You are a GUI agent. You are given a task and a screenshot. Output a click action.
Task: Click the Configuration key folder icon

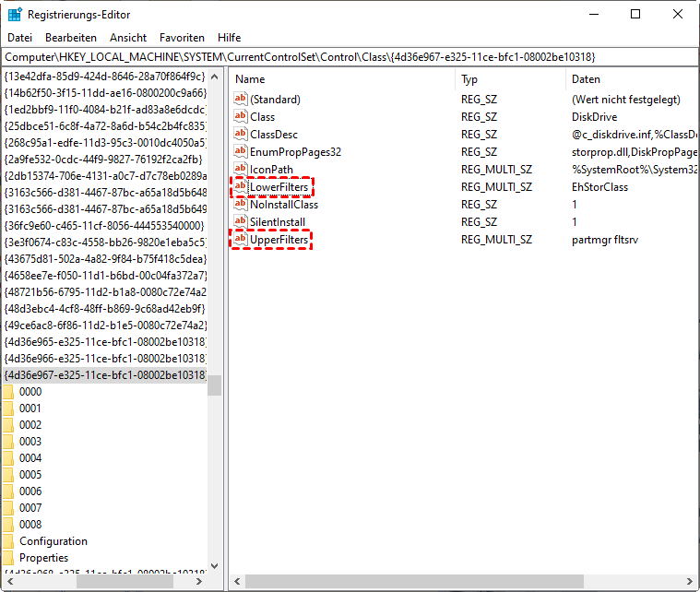8,541
